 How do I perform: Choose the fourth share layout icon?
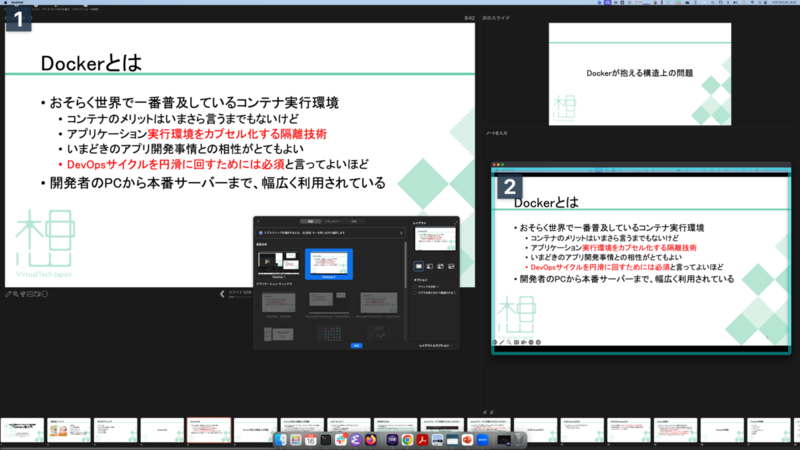pyautogui.click(x=451, y=266)
